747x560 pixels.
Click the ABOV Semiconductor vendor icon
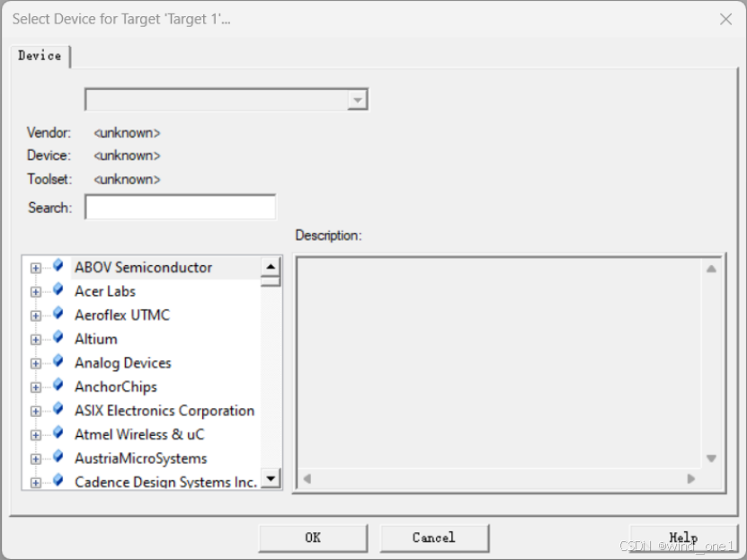pyautogui.click(x=58, y=266)
